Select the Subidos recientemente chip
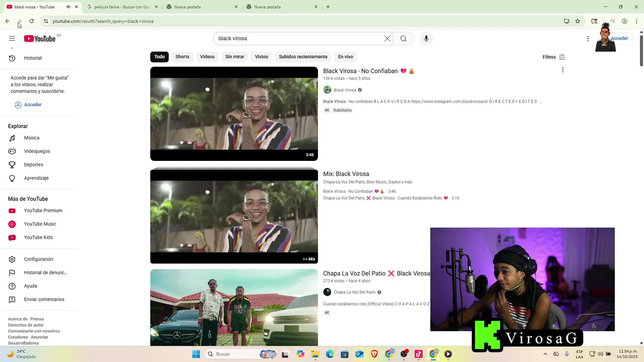 click(x=303, y=57)
